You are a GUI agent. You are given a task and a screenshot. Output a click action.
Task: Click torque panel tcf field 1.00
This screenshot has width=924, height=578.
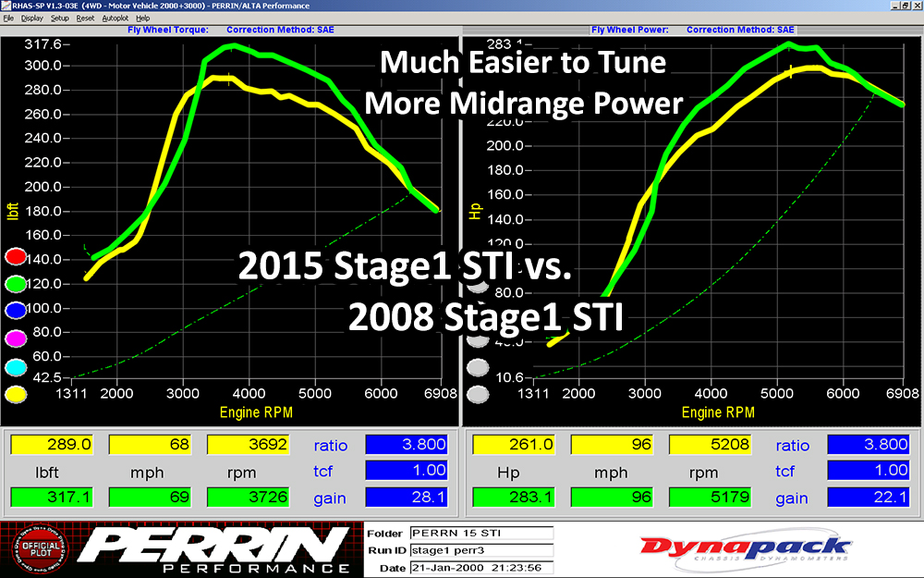click(x=407, y=470)
